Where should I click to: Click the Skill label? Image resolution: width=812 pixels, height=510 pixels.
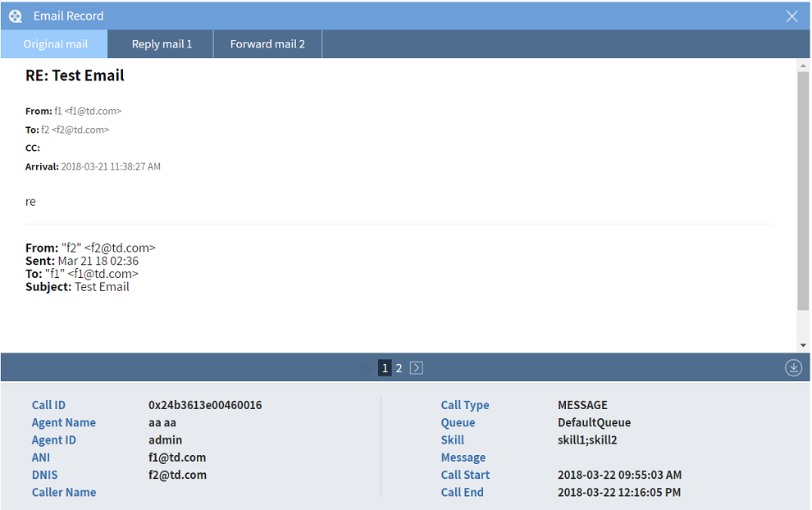[x=452, y=439]
